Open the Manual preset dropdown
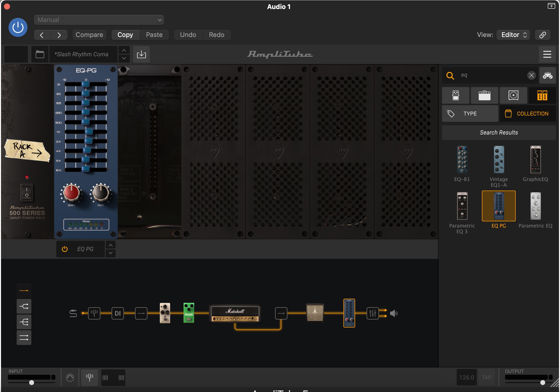Viewport: 560px width, 392px height. point(99,20)
